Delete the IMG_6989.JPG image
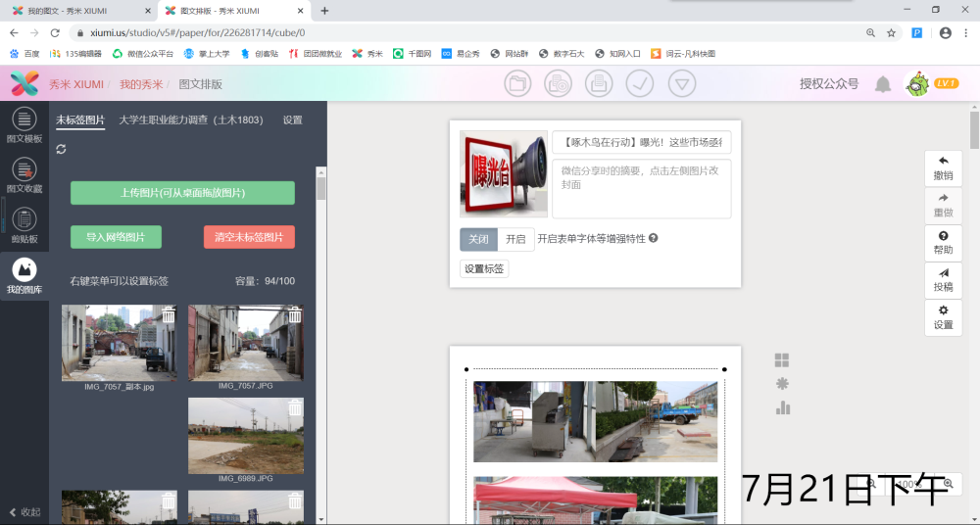 click(295, 408)
